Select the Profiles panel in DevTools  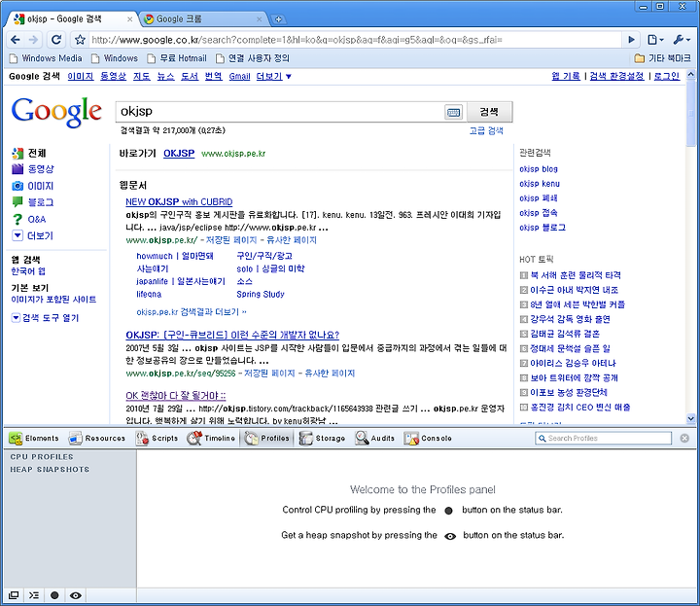click(266, 438)
